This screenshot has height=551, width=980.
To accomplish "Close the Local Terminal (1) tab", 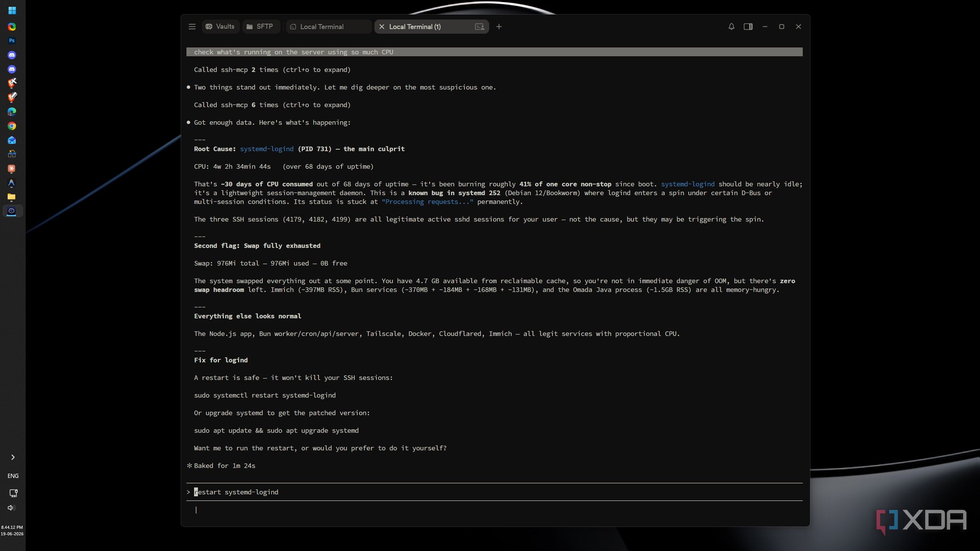I will pos(382,26).
